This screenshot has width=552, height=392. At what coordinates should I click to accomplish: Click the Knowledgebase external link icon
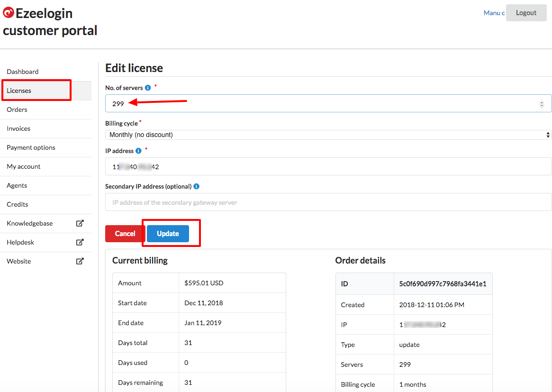coord(80,223)
